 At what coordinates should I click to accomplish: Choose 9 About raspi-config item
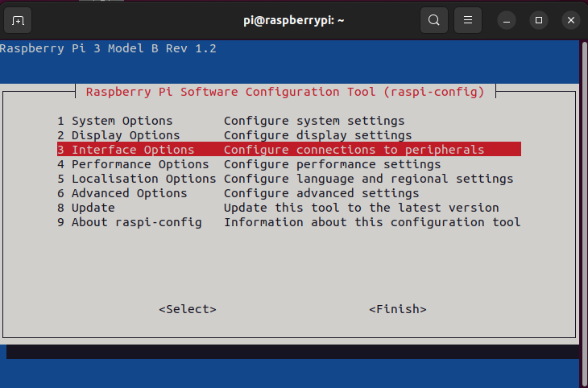click(129, 222)
